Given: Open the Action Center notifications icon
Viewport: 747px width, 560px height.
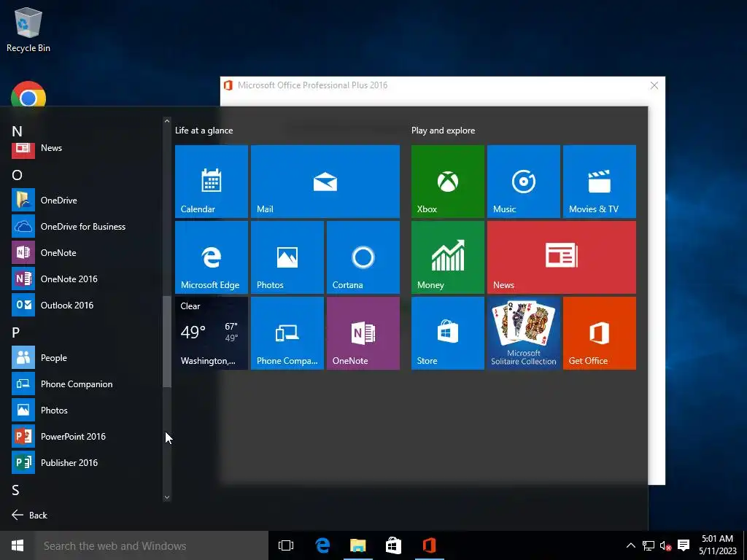Looking at the screenshot, I should coord(684,545).
